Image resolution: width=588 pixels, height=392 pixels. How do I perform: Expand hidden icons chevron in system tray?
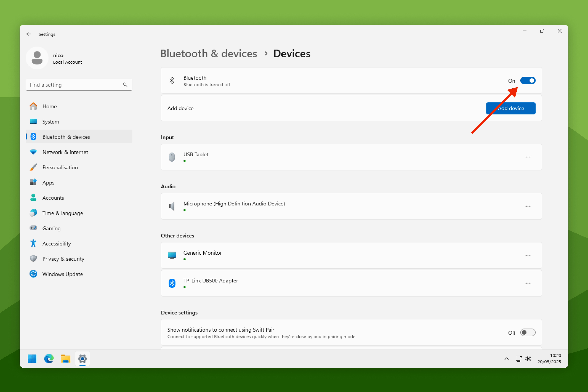(x=506, y=359)
